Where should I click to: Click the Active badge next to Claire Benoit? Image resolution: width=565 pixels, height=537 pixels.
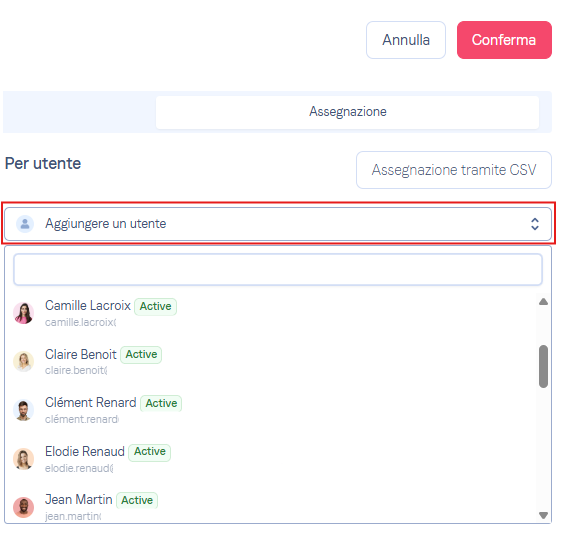pyautogui.click(x=141, y=355)
